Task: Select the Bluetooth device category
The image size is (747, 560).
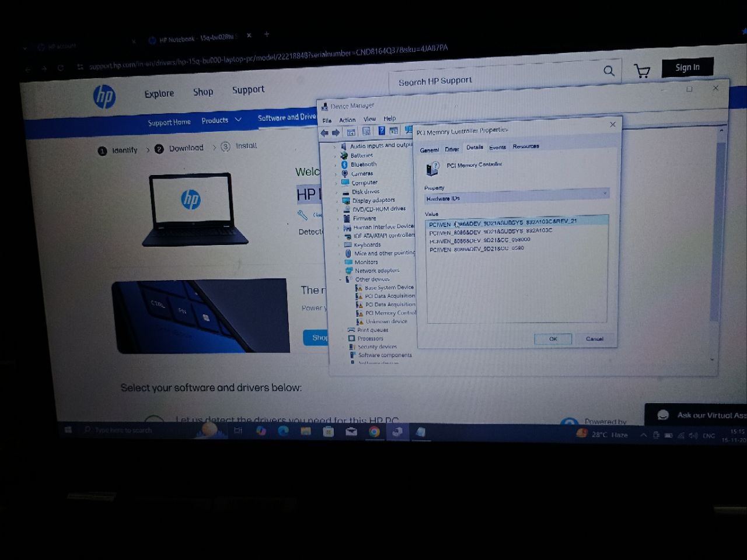Action: click(364, 164)
